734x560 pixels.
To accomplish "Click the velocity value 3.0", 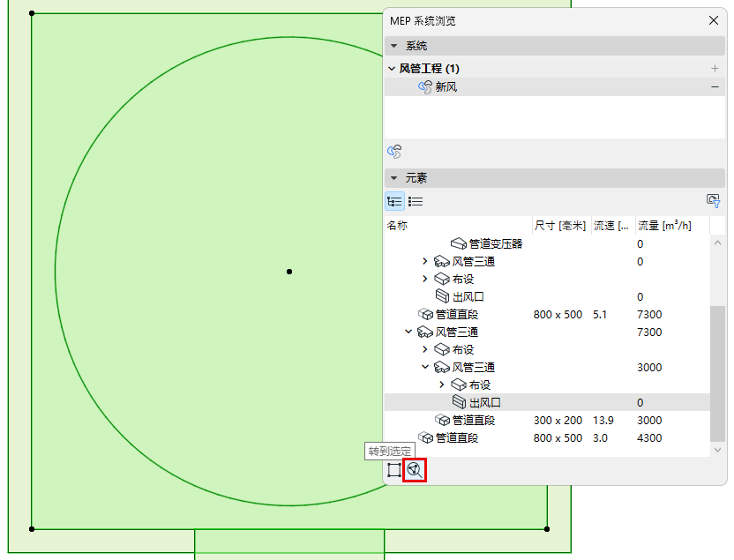I will pyautogui.click(x=600, y=438).
